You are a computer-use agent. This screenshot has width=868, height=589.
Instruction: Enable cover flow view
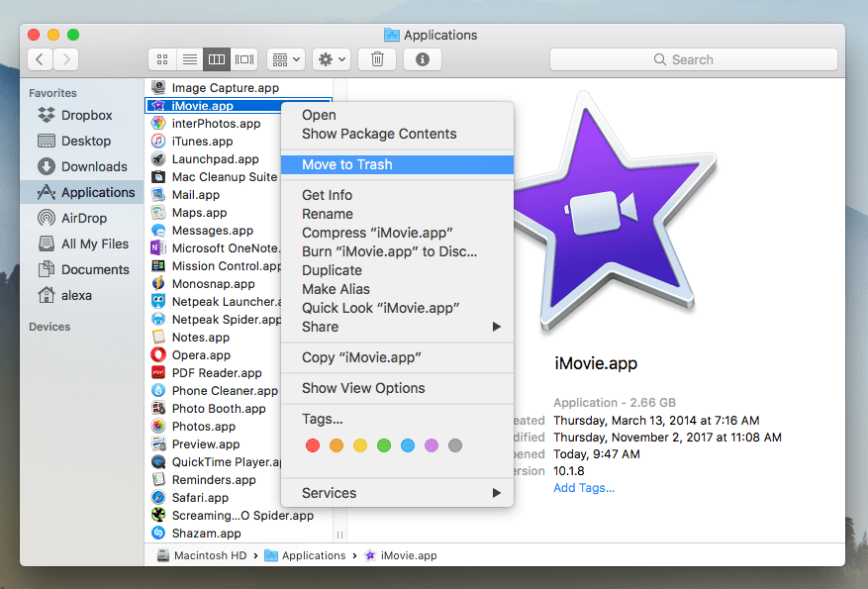pos(243,59)
